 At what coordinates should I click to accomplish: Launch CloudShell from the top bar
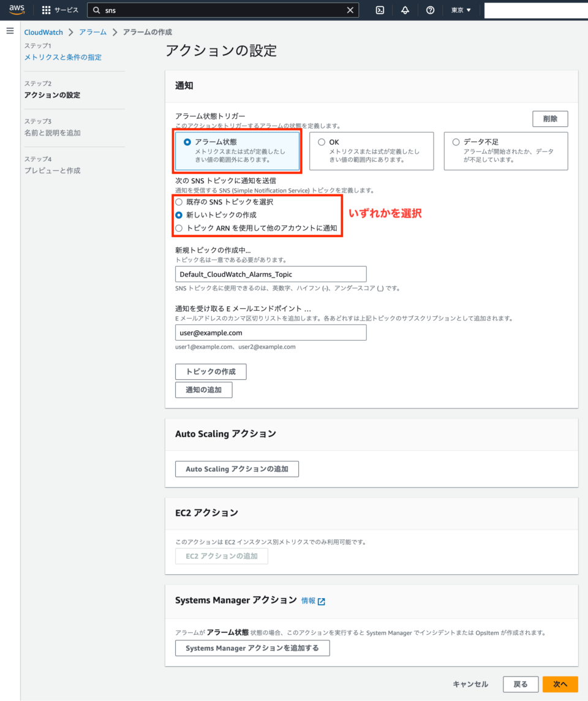pos(382,10)
